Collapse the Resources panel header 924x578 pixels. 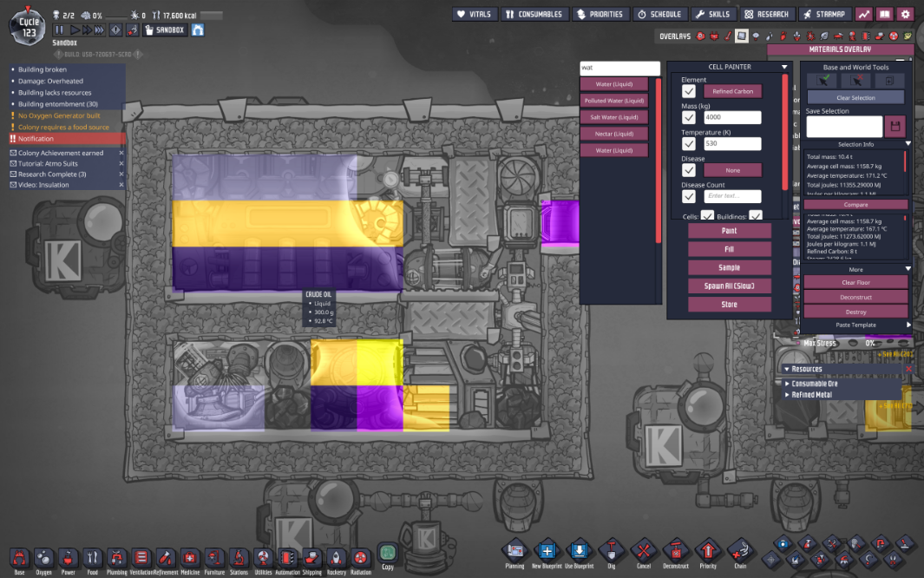(842, 369)
